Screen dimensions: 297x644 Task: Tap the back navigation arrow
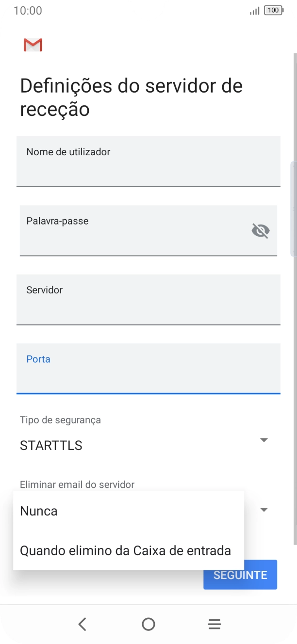point(82,624)
